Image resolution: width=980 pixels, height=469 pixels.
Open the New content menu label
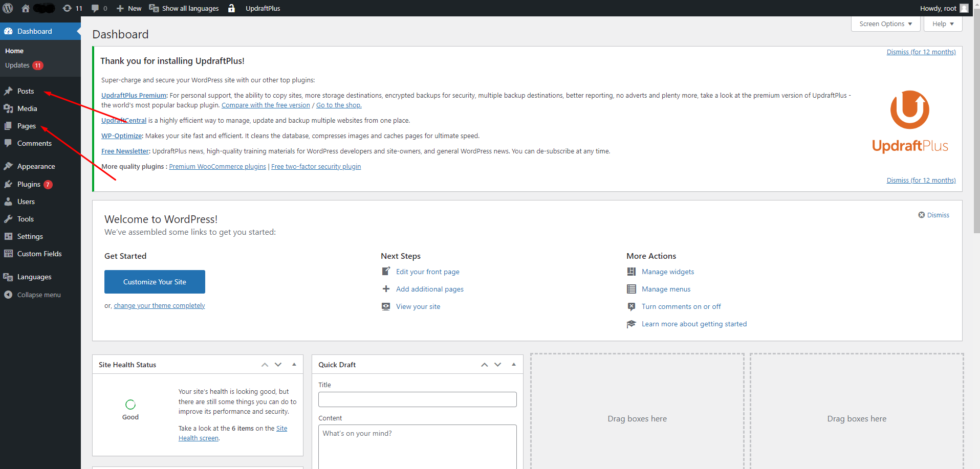pos(135,8)
